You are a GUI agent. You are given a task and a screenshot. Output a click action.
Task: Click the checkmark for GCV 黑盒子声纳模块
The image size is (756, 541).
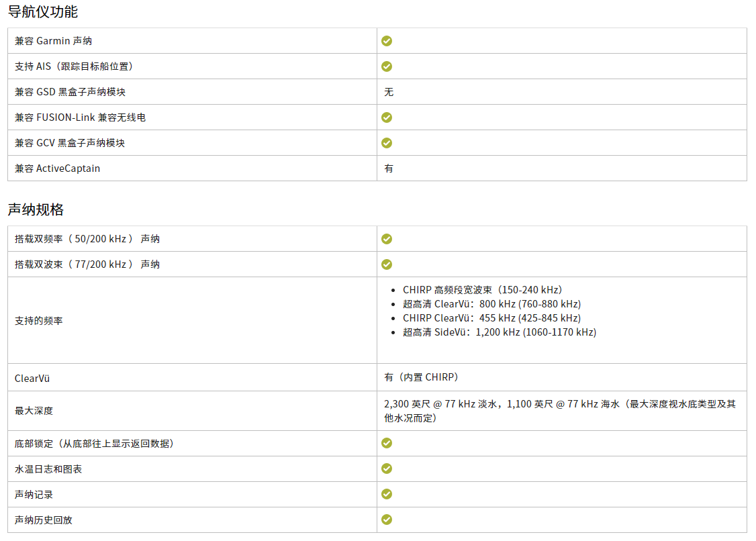[x=387, y=143]
